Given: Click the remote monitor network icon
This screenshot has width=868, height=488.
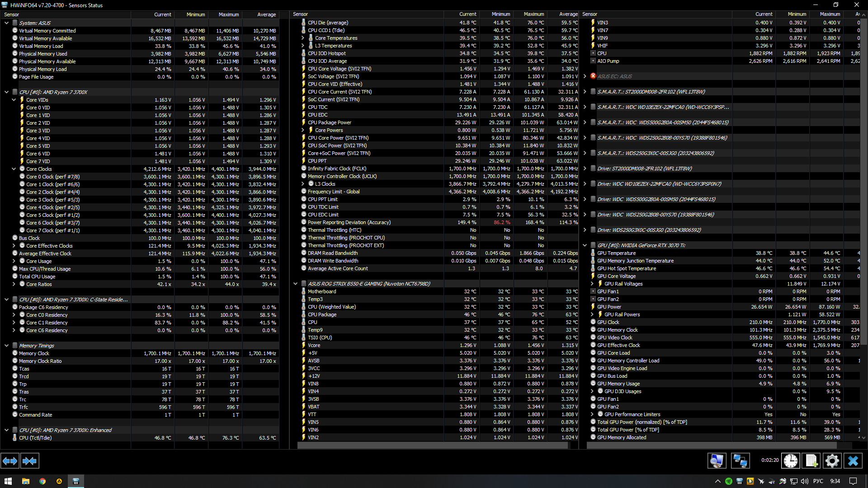Looking at the screenshot, I should 740,461.
